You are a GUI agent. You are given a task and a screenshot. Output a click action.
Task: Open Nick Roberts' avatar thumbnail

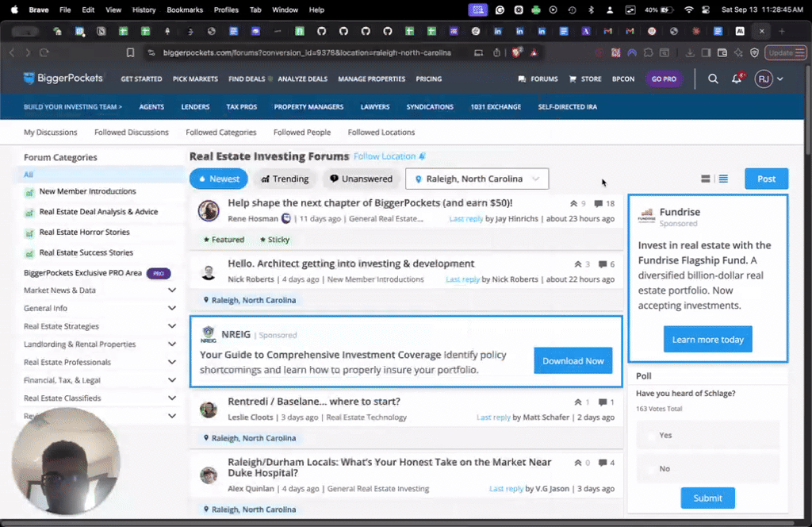(x=209, y=271)
